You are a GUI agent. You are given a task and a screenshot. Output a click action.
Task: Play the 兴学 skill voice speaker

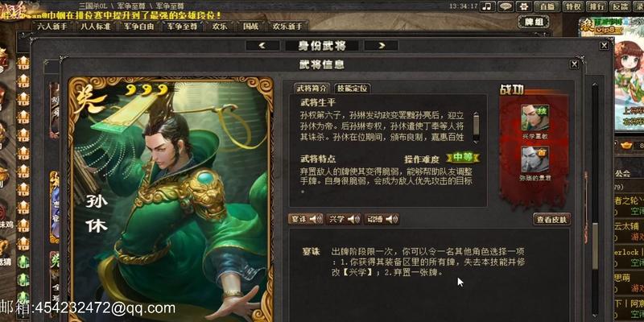[354, 219]
